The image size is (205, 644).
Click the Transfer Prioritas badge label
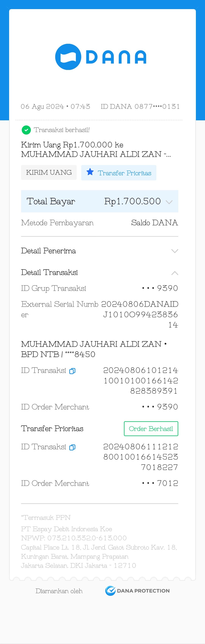coord(124,173)
